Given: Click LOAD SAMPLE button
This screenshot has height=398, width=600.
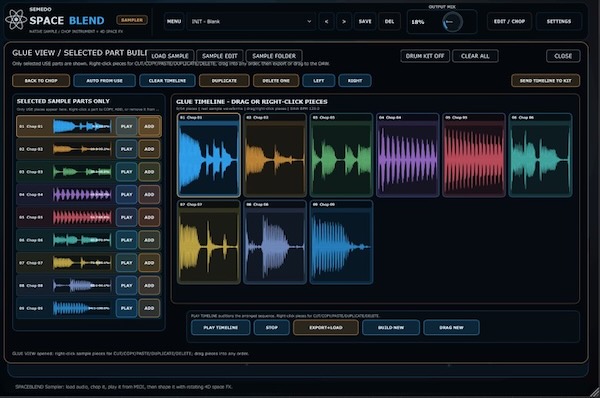Looking at the screenshot, I should 170,56.
